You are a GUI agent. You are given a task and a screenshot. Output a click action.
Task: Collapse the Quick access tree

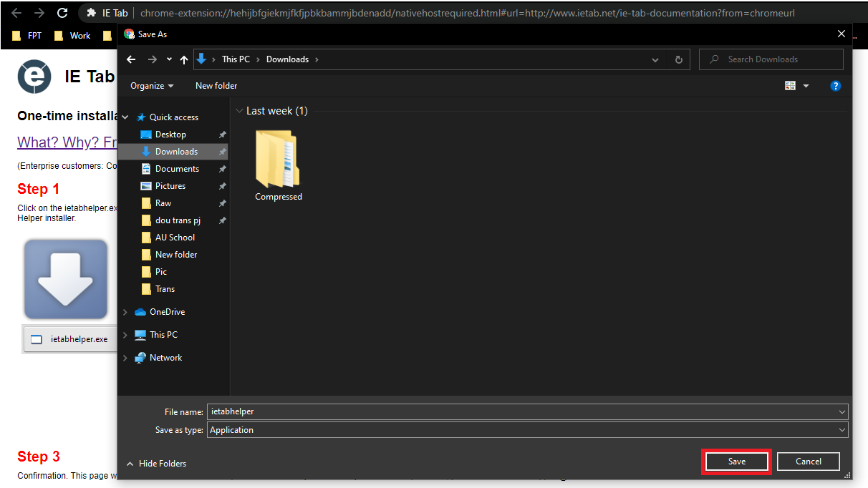tap(125, 117)
